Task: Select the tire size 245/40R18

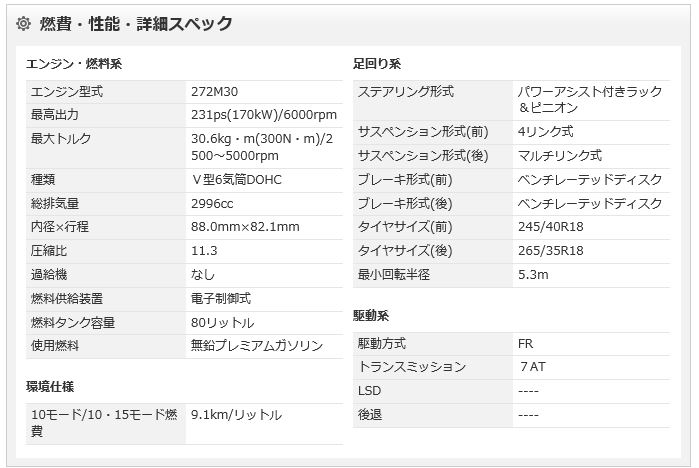Action: tap(551, 226)
